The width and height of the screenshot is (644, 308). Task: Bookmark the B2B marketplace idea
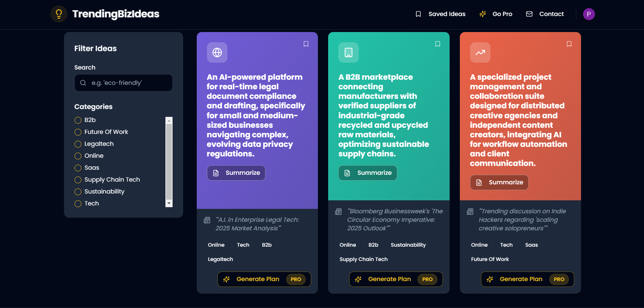(438, 44)
